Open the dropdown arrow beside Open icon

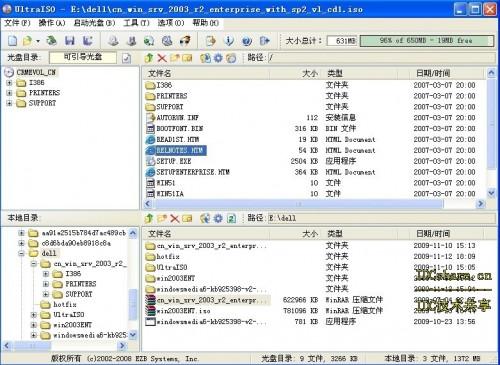38,41
